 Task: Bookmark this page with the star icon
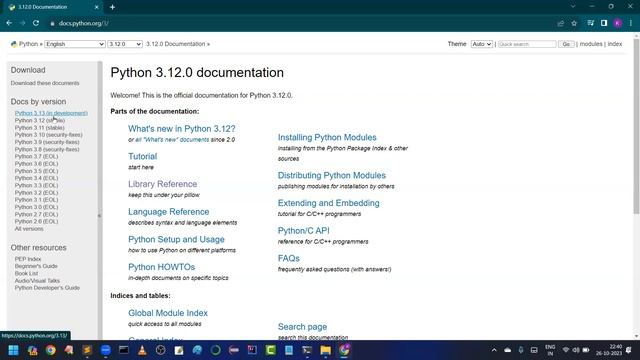coord(574,24)
